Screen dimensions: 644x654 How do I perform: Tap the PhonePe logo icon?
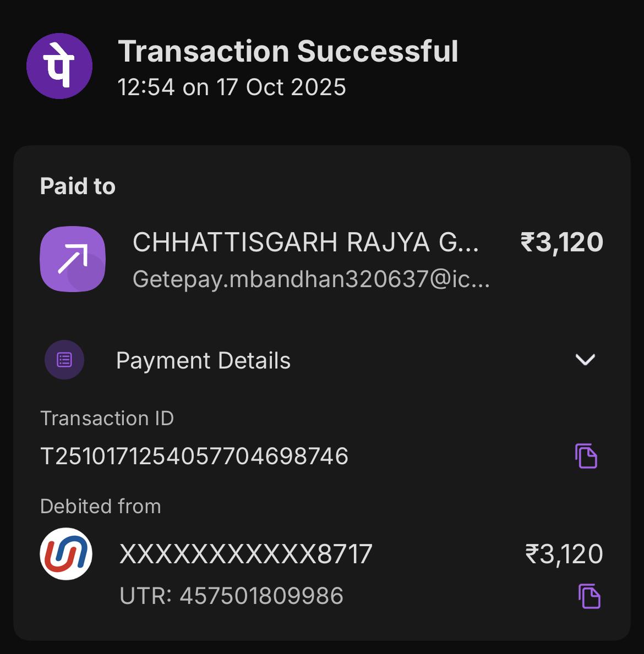[x=59, y=66]
